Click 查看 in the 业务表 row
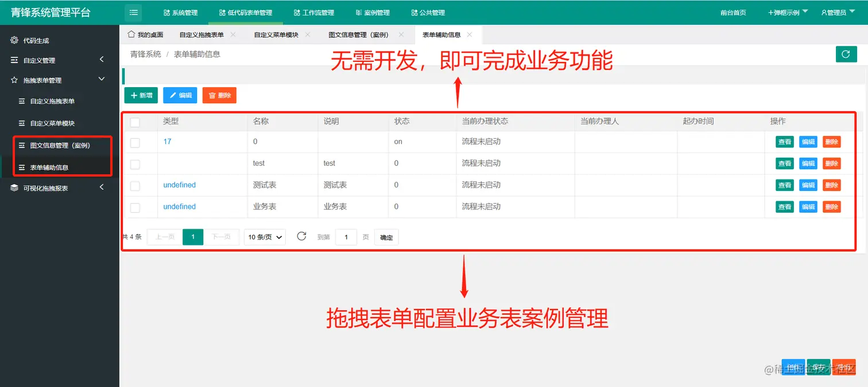 (785, 206)
